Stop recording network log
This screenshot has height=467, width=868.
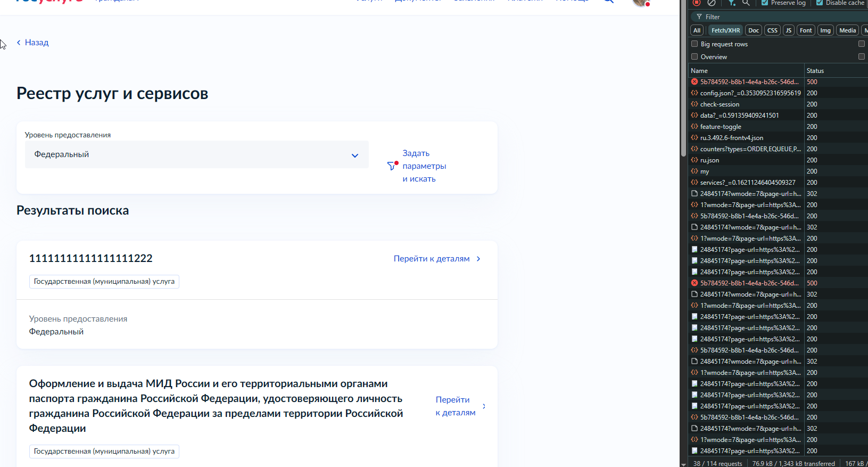click(x=697, y=3)
